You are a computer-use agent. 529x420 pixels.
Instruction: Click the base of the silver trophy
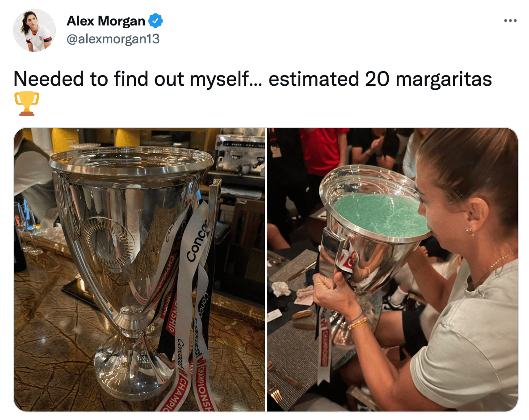pos(135,368)
